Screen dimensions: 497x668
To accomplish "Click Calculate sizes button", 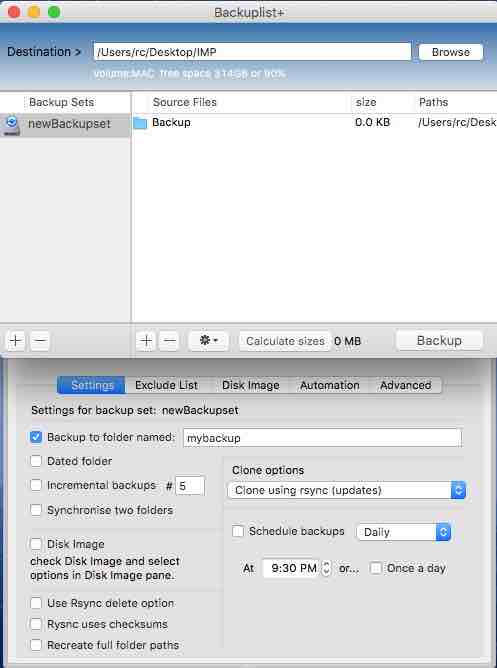I will click(284, 341).
